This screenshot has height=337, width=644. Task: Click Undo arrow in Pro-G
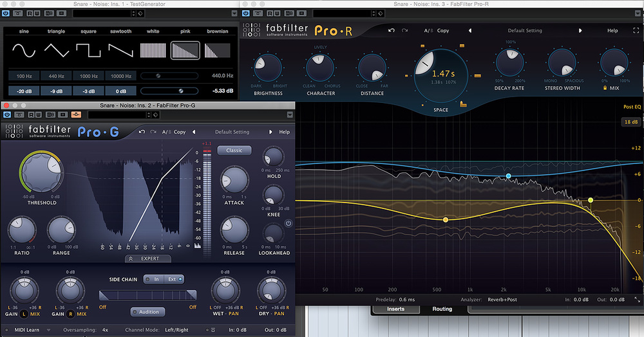142,132
